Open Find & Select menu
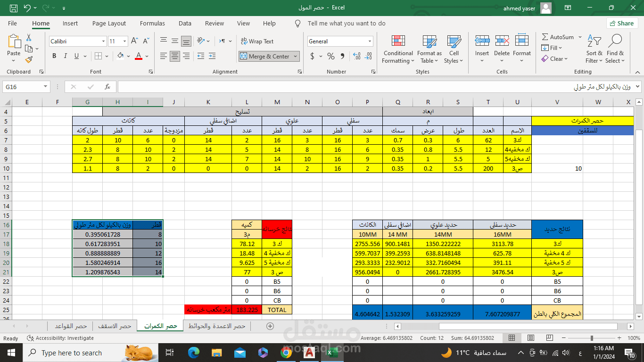Viewport: 644px width, 362px height. click(615, 49)
